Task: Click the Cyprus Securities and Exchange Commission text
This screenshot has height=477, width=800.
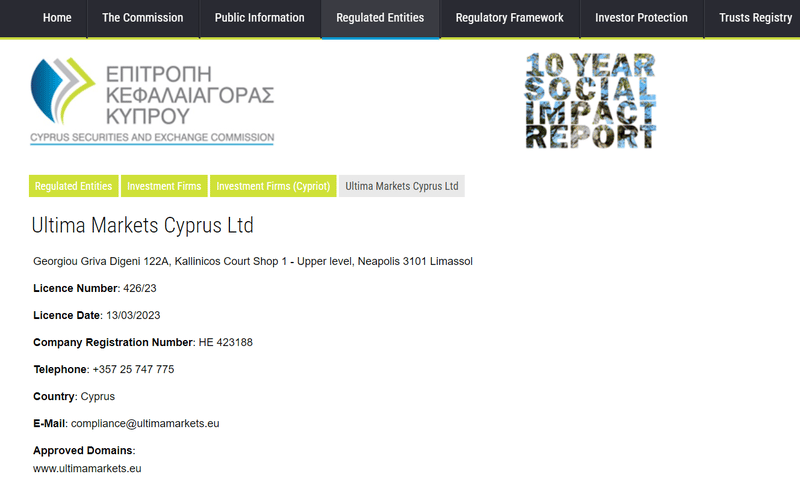Action: pos(152,137)
